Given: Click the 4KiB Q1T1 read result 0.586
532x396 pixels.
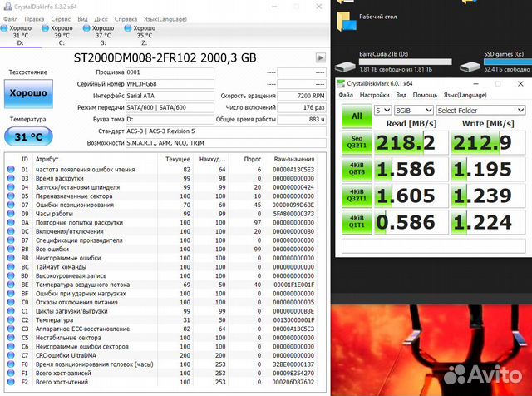Looking at the screenshot, I should (411, 222).
